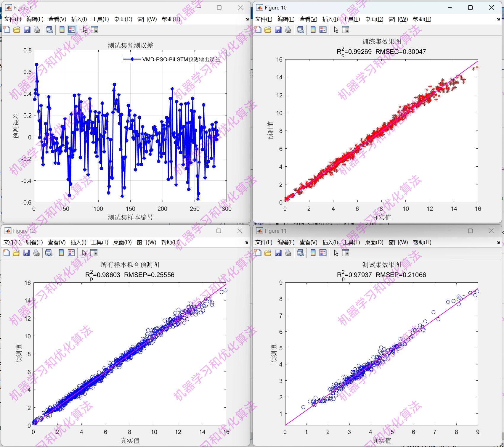Print figure icon in Figure 10 toolbar
Screen dimensions: 504x447
[x=288, y=30]
